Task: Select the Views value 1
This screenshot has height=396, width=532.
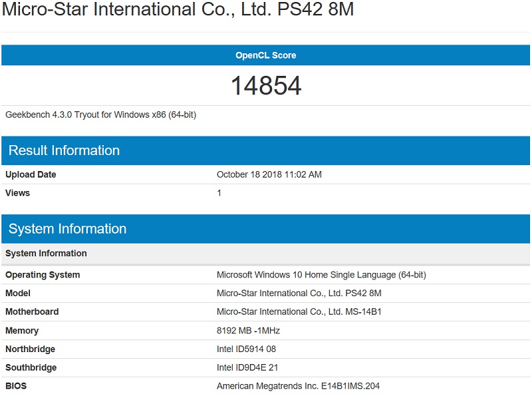Action: [x=219, y=193]
